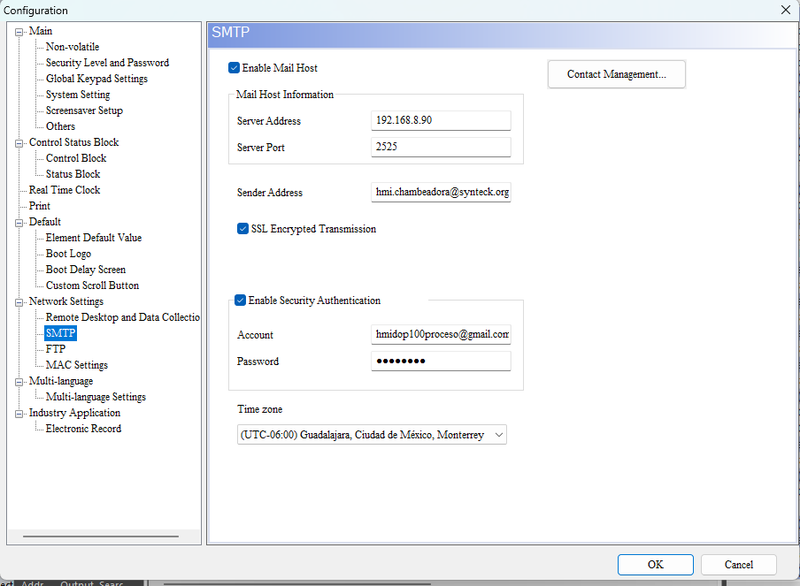This screenshot has width=800, height=586.
Task: Open the Time zone dropdown
Action: pyautogui.click(x=497, y=434)
